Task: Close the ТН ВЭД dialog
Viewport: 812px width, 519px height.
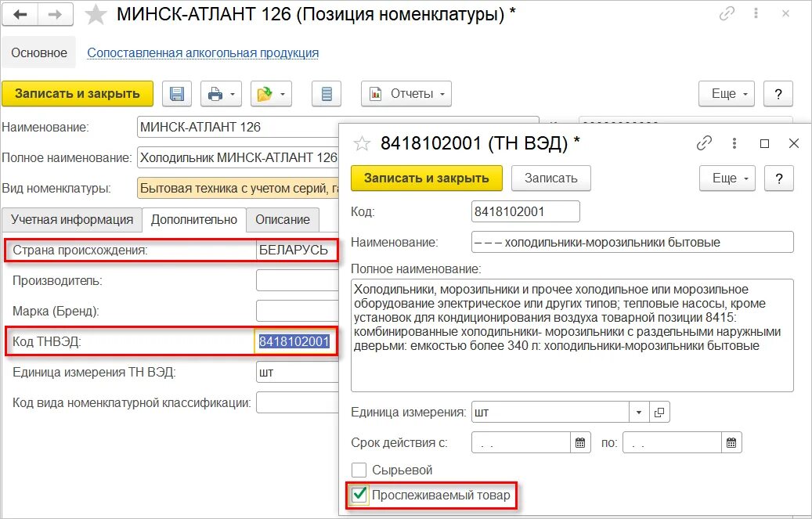Action: click(794, 143)
